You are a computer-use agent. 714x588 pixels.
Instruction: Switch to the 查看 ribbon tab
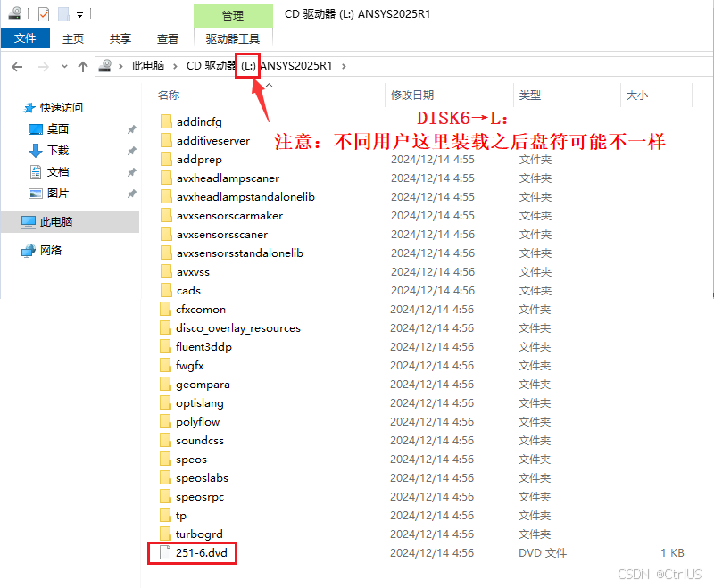coord(168,39)
